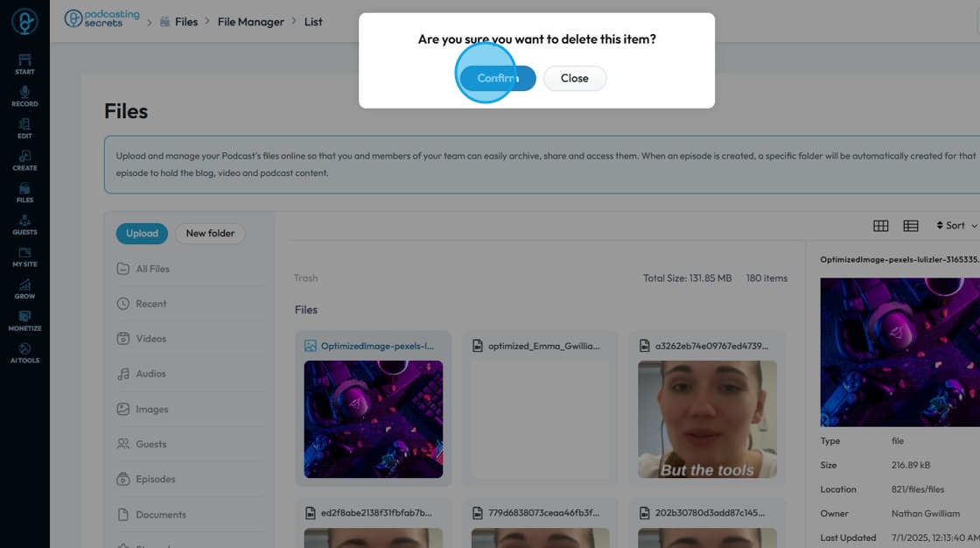Select the a3262eb74e09767ed4739 file name
The height and width of the screenshot is (548, 980).
[x=712, y=346]
